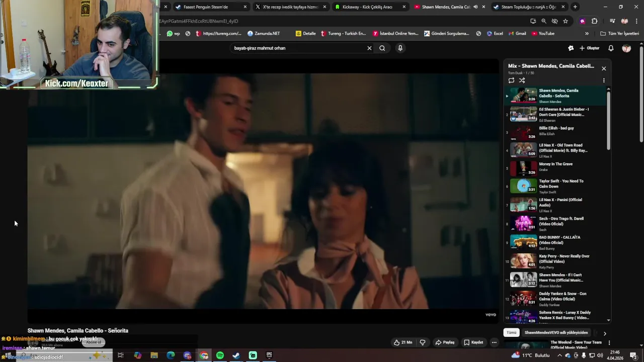Clear the YouTube search box text

(369, 48)
